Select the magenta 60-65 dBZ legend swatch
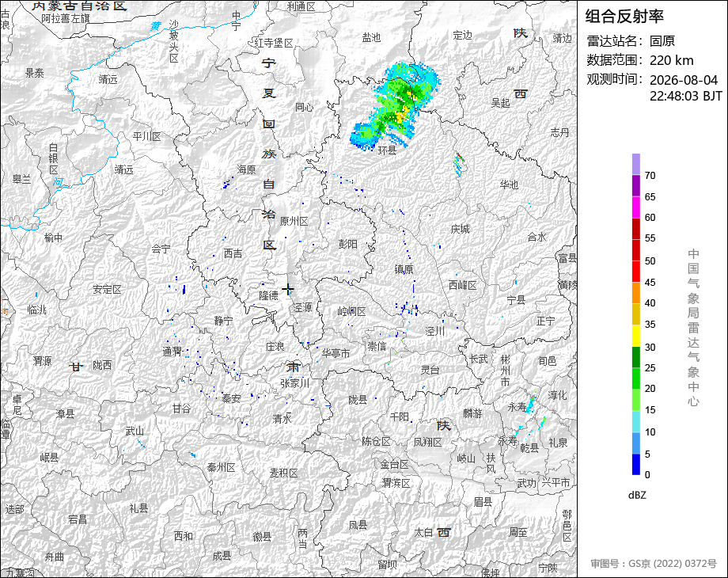Image resolution: width=728 pixels, height=578 pixels. (x=636, y=207)
